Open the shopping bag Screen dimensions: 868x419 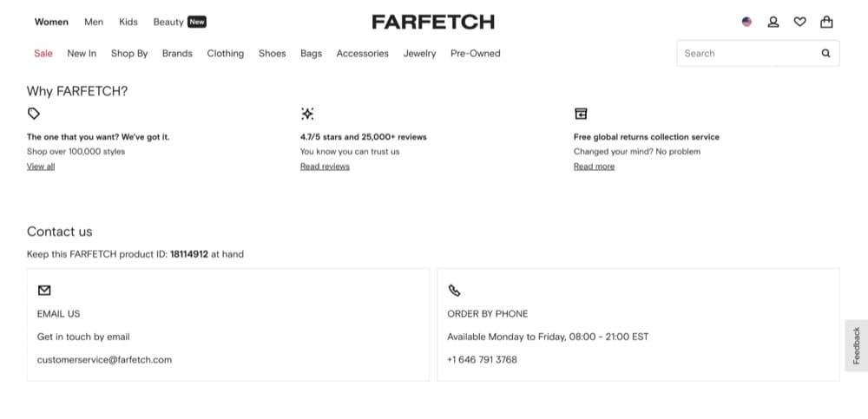826,22
